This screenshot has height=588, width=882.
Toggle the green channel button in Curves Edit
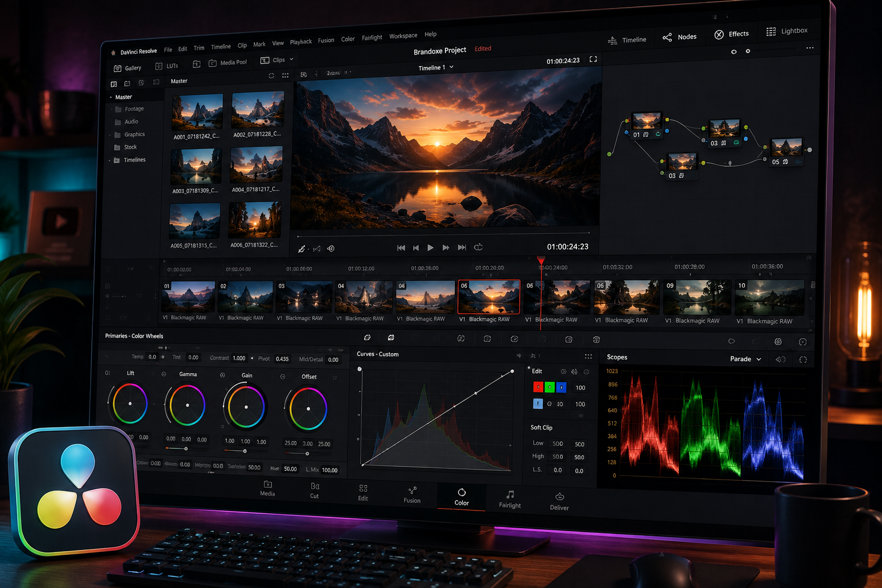[x=550, y=387]
